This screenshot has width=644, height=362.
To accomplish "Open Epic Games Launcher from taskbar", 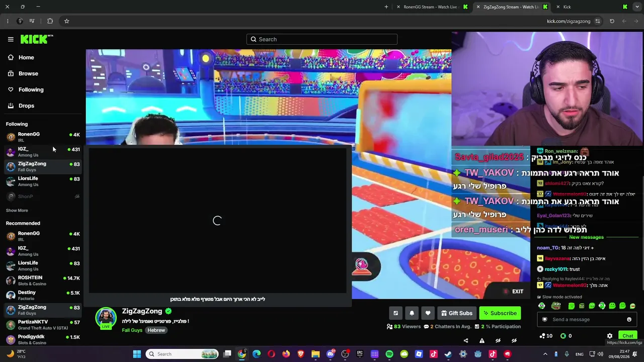I will tap(360, 354).
